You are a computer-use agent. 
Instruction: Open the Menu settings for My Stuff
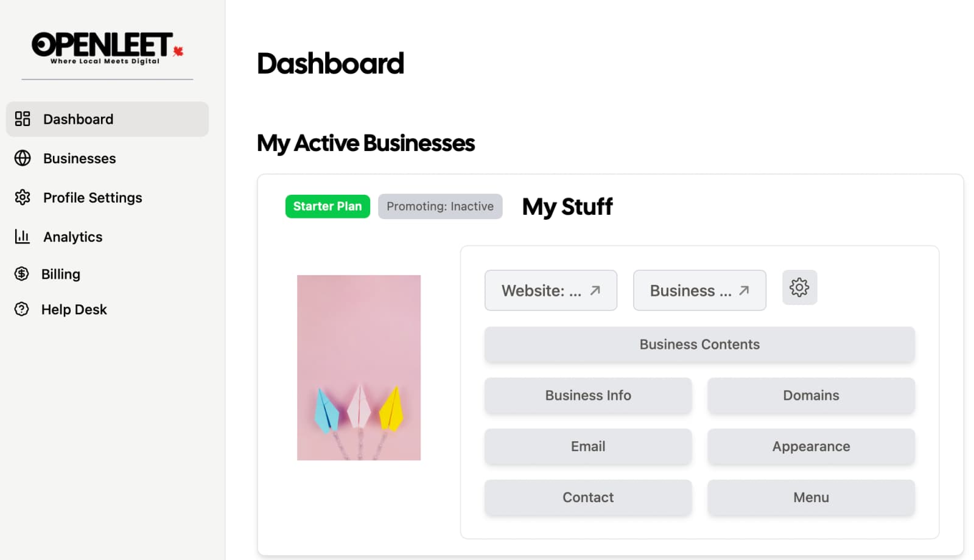click(x=811, y=497)
